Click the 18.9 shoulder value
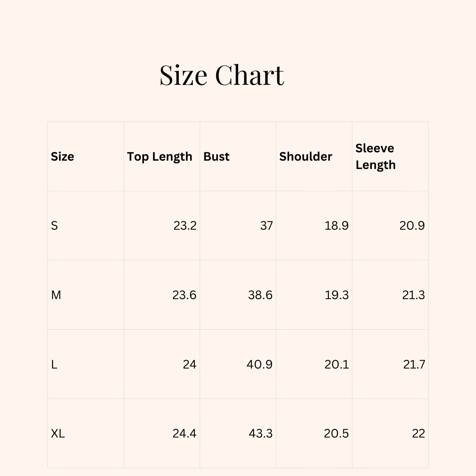Screen dimensions: 476x476 336,226
